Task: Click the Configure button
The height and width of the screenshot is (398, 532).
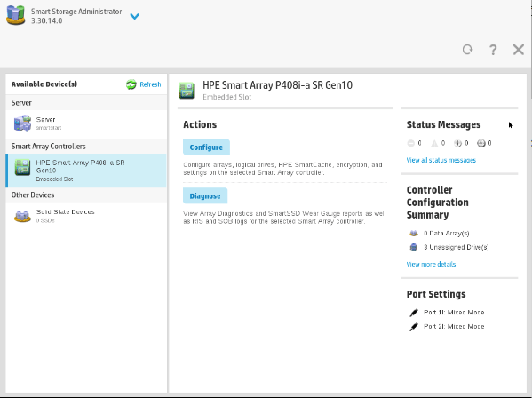Action: pos(206,147)
